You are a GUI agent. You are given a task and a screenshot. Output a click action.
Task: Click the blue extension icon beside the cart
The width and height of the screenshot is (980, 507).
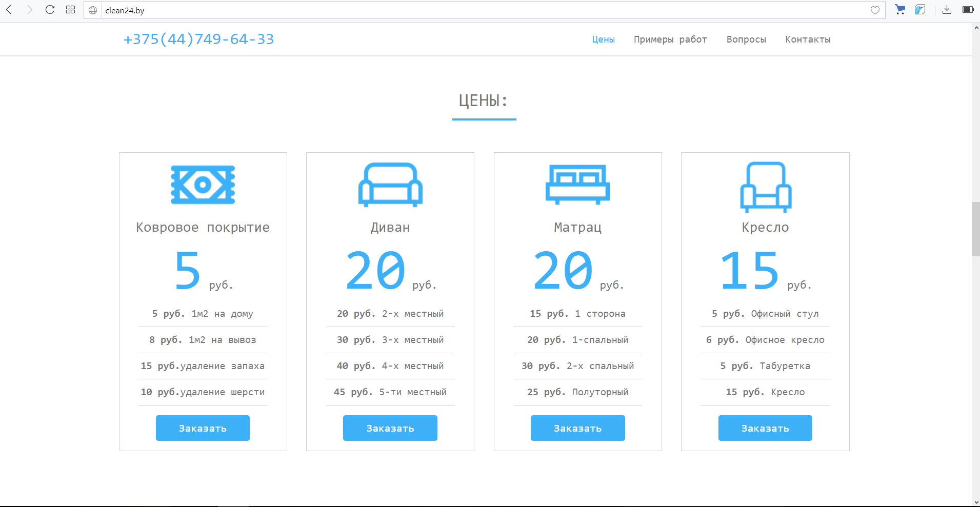920,10
